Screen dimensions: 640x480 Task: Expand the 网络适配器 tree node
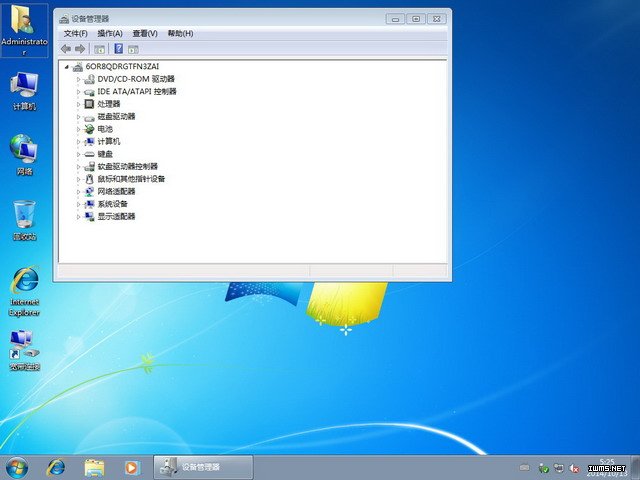coord(79,191)
